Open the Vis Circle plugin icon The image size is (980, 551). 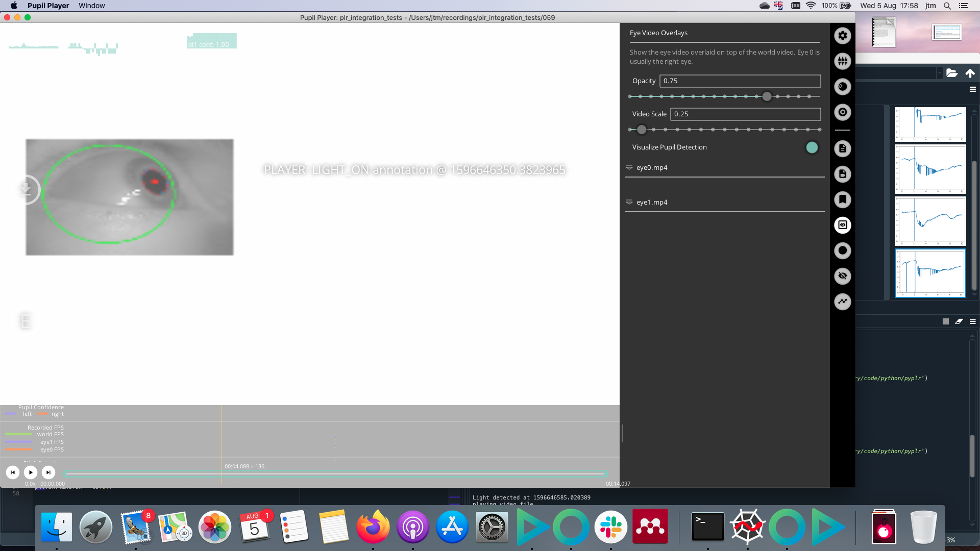tap(843, 251)
